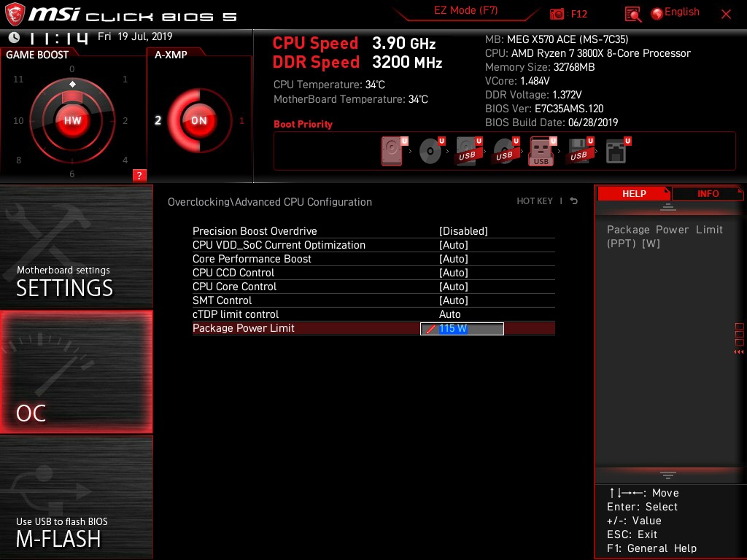Click the Package Power Limit 115 W field
This screenshot has height=560, width=747.
(x=462, y=329)
